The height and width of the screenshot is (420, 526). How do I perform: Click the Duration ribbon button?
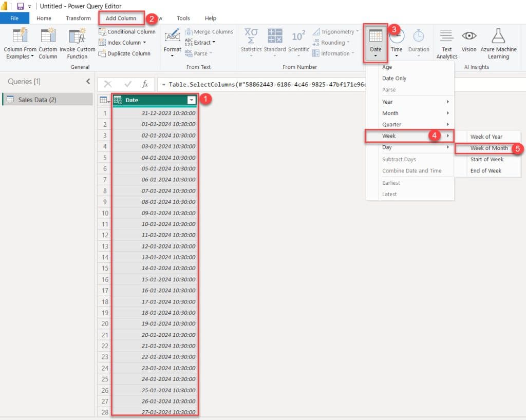(419, 43)
